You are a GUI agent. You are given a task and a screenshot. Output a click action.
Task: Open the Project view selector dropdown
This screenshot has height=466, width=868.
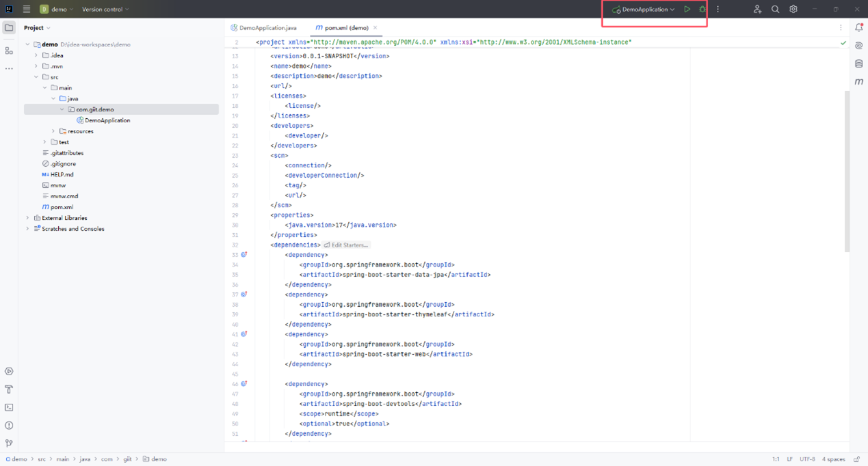pos(37,28)
